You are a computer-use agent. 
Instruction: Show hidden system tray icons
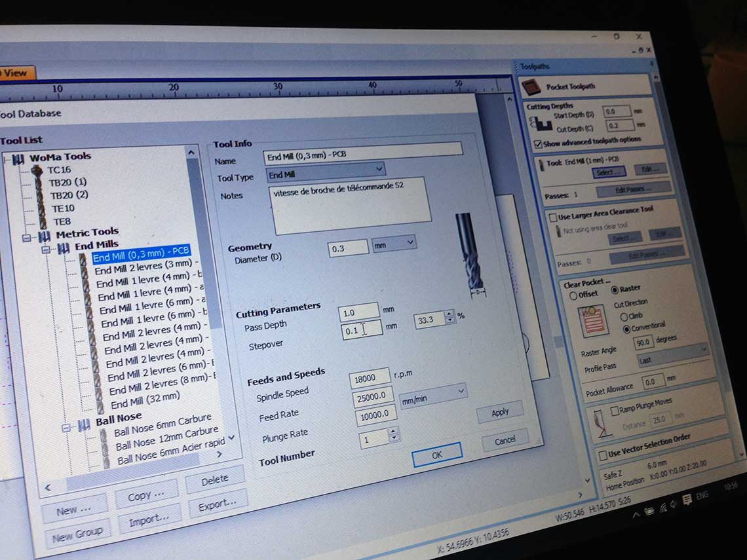[636, 515]
